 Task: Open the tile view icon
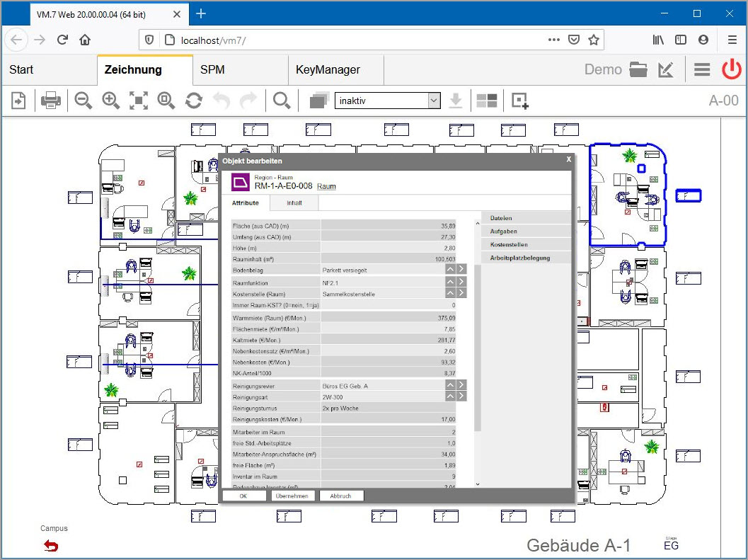tap(487, 101)
